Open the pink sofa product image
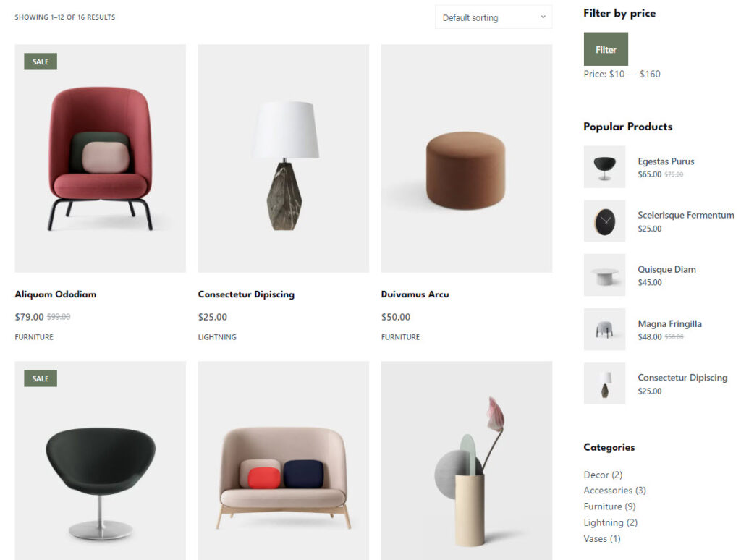 coord(283,461)
